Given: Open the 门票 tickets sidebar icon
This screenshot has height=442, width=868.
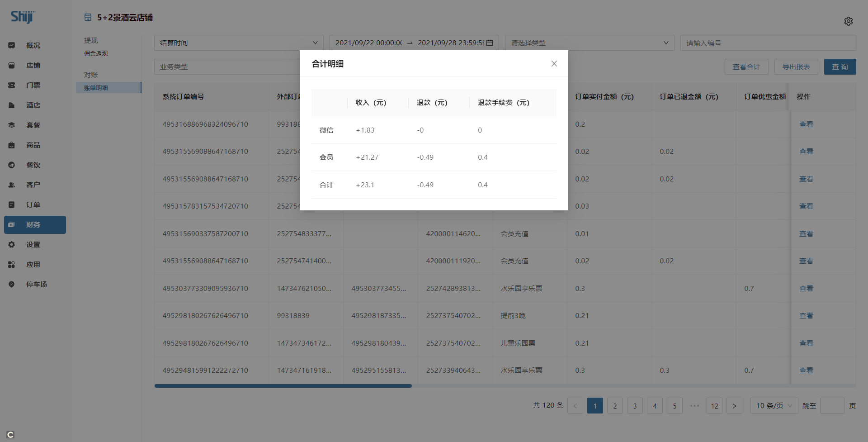Looking at the screenshot, I should pyautogui.click(x=12, y=86).
